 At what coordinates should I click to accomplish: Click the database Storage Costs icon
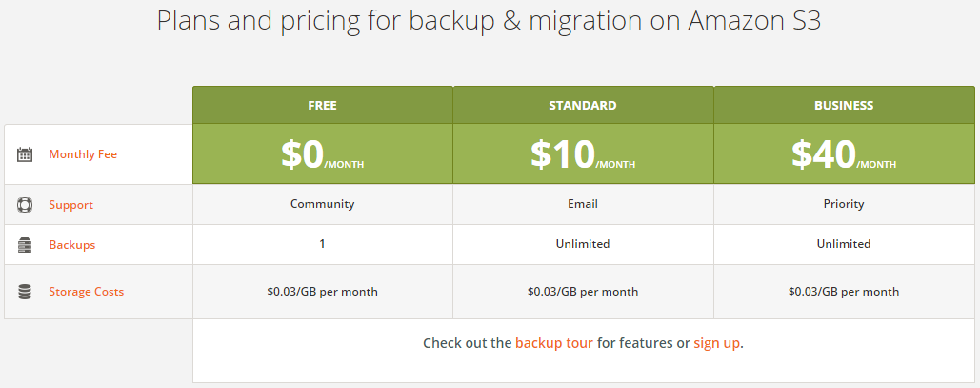(25, 292)
